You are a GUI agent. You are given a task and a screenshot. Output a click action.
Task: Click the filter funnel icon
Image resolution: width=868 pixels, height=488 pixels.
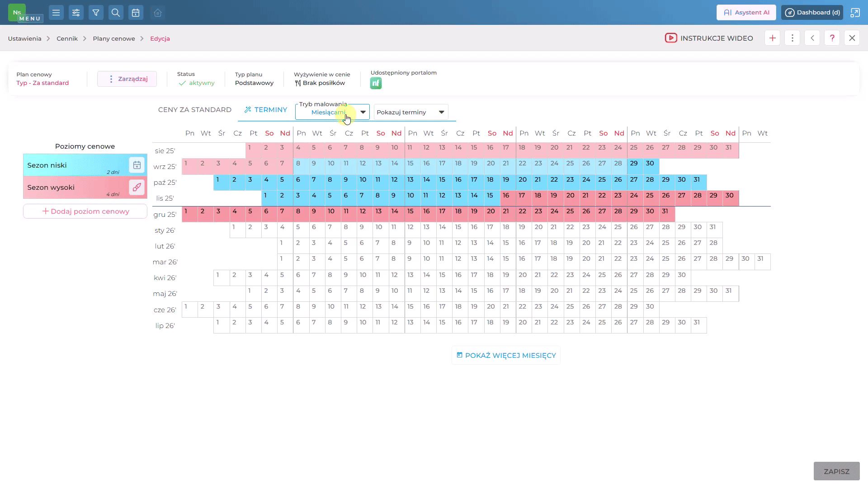[96, 13]
